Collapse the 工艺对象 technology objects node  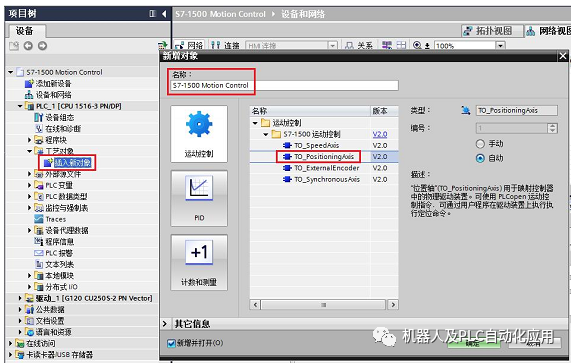pos(30,151)
